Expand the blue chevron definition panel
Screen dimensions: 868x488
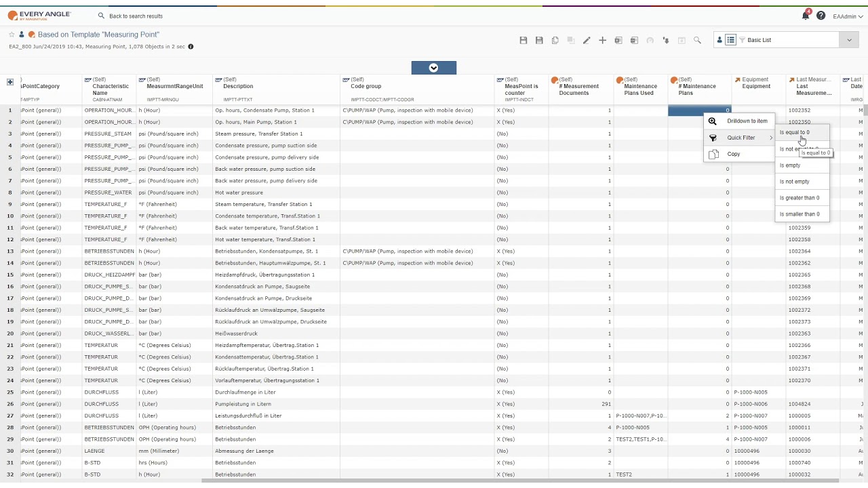[x=434, y=68]
